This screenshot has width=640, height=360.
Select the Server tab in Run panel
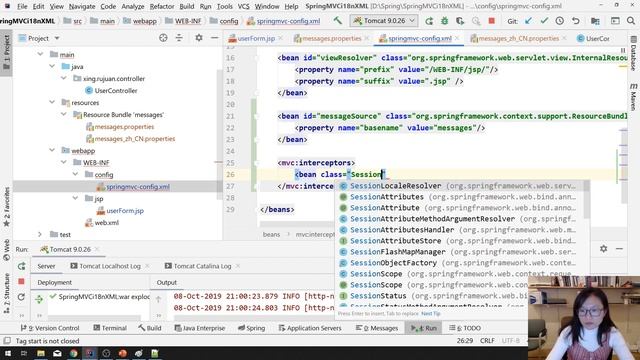(46, 266)
